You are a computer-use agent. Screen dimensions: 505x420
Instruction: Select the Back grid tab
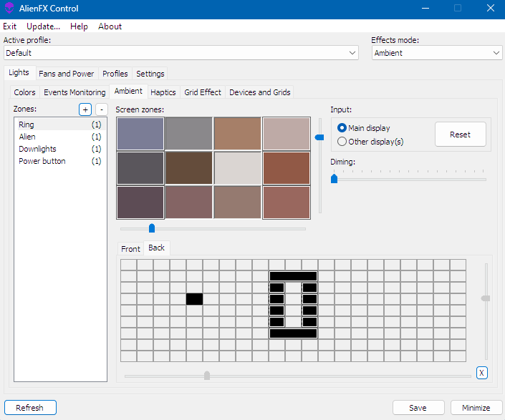157,248
